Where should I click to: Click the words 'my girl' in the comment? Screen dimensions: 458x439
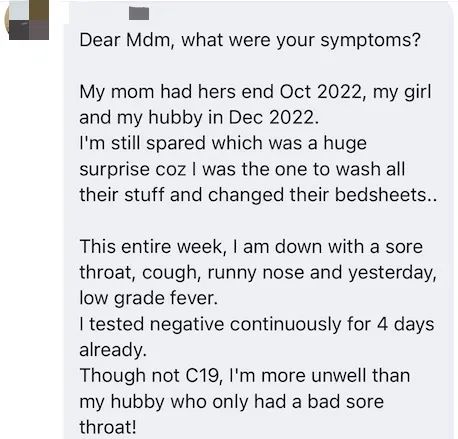click(402, 92)
